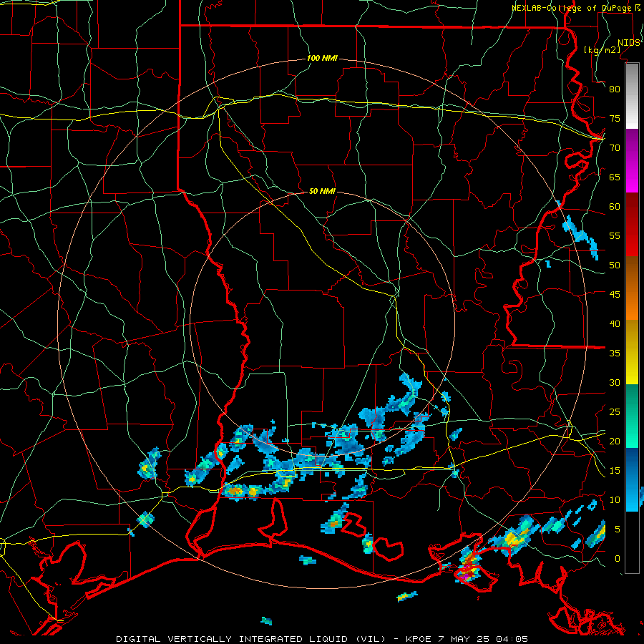Pick the dark red segment of the legend

632,225
